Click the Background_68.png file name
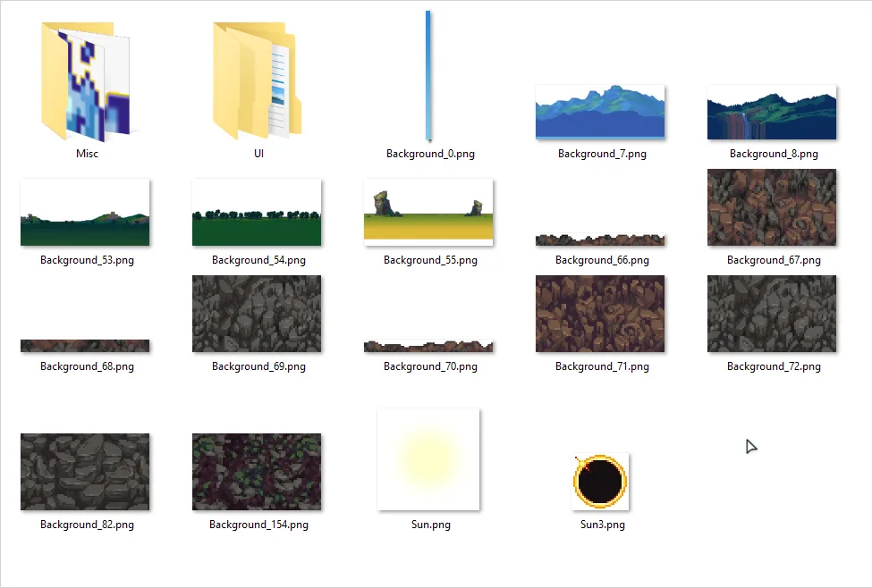The image size is (872, 588). (x=88, y=366)
